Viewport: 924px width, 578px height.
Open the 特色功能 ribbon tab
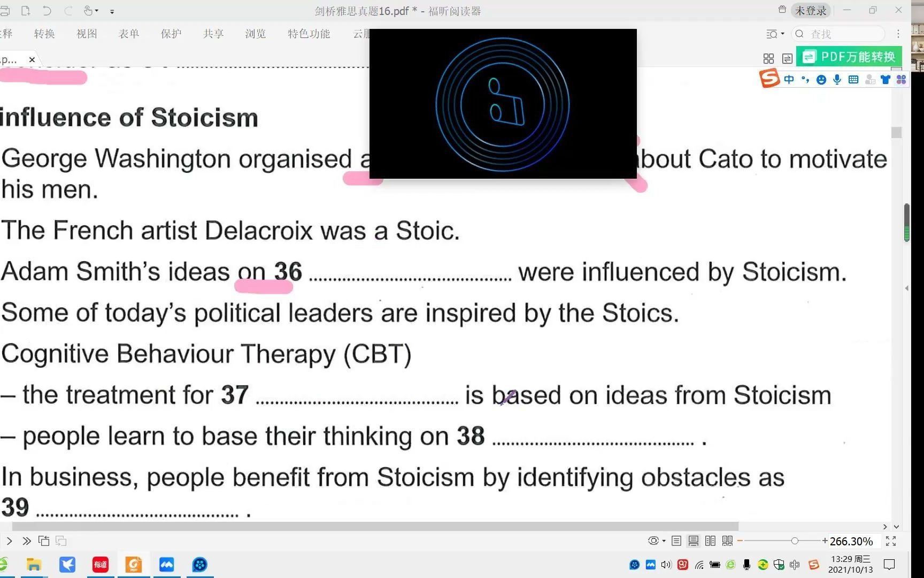point(309,34)
